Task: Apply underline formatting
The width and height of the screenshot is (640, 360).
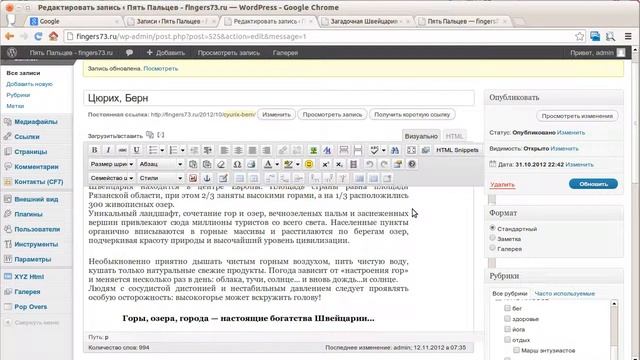Action: [136, 150]
